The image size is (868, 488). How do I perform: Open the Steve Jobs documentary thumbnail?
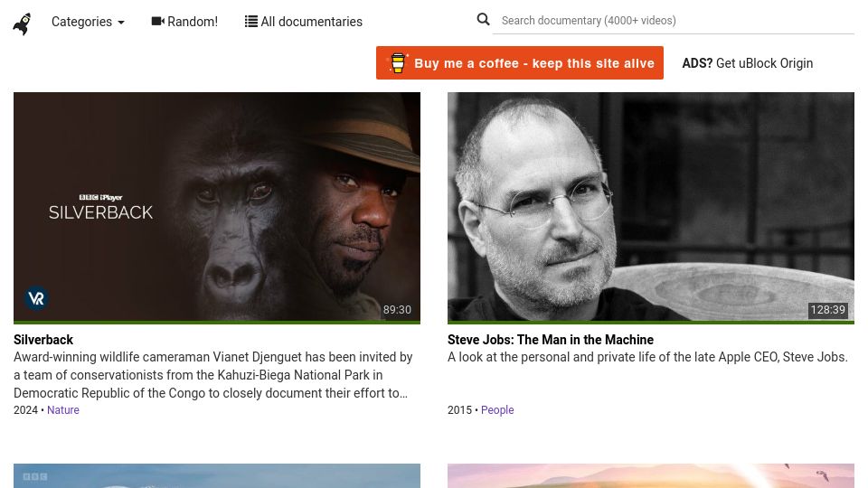[651, 208]
